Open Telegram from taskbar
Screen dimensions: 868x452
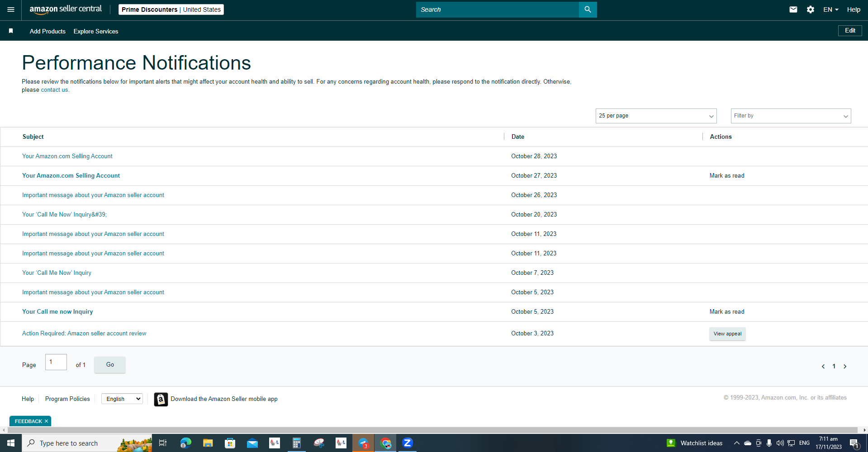(363, 443)
